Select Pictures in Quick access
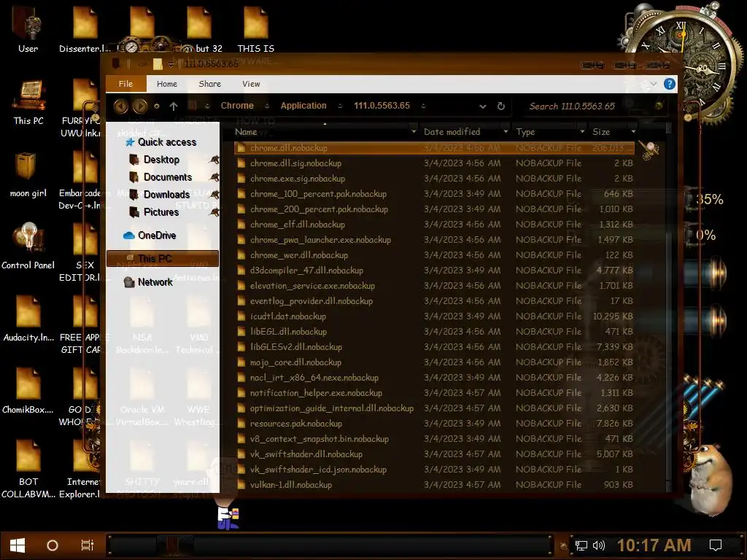 click(x=161, y=212)
